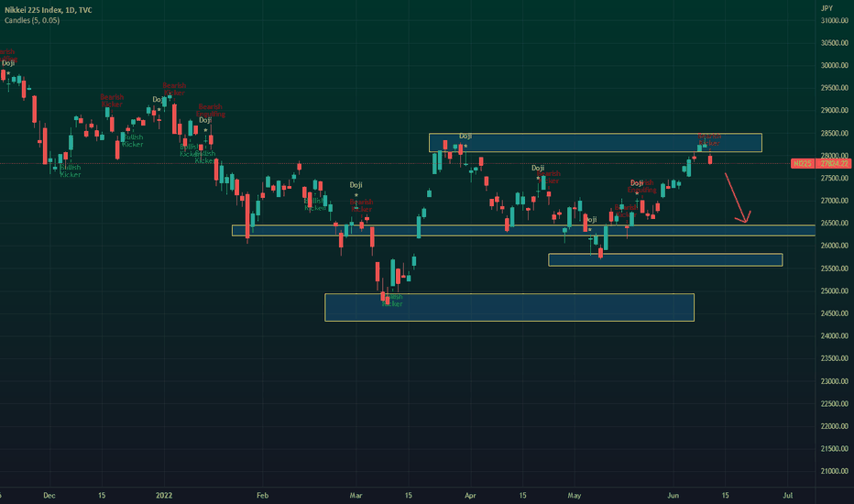The image size is (854, 504).
Task: Click the 30500.00 price axis label
Action: [835, 43]
